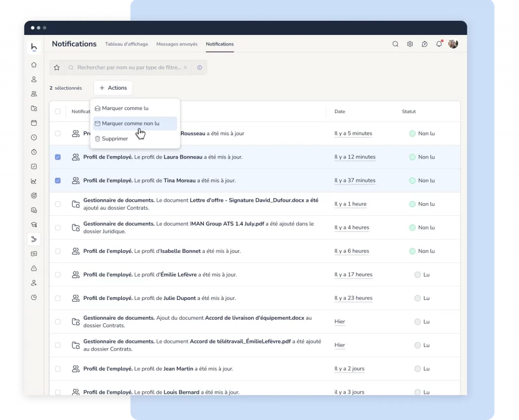Click the search magnifier icon in header

[x=395, y=44]
